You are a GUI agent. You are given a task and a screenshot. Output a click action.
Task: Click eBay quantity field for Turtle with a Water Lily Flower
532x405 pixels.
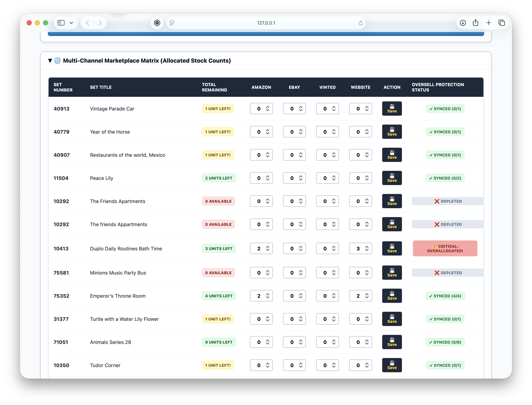click(x=294, y=319)
